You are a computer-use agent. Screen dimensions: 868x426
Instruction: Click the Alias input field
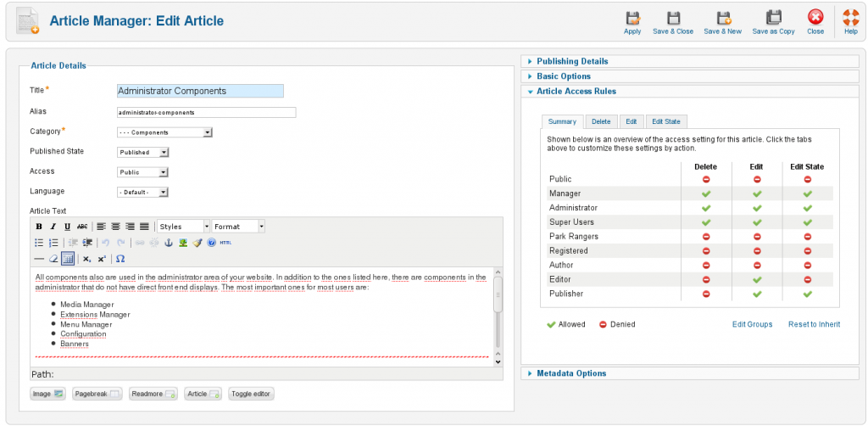(x=207, y=113)
